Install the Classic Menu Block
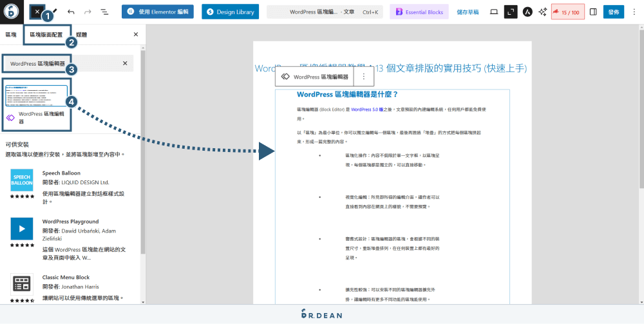Screen dimensions: 644x324 tap(69, 287)
